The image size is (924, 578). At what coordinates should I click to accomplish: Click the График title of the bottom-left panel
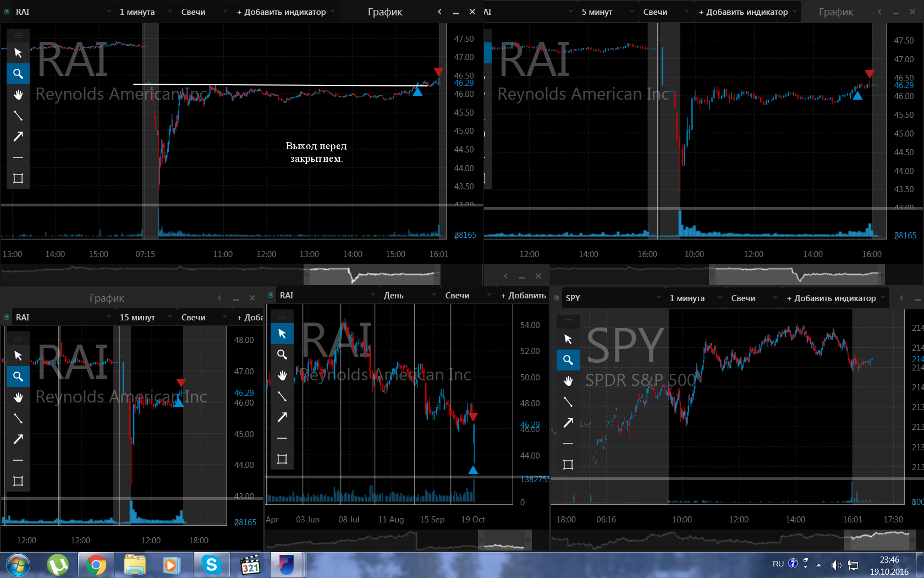click(107, 298)
